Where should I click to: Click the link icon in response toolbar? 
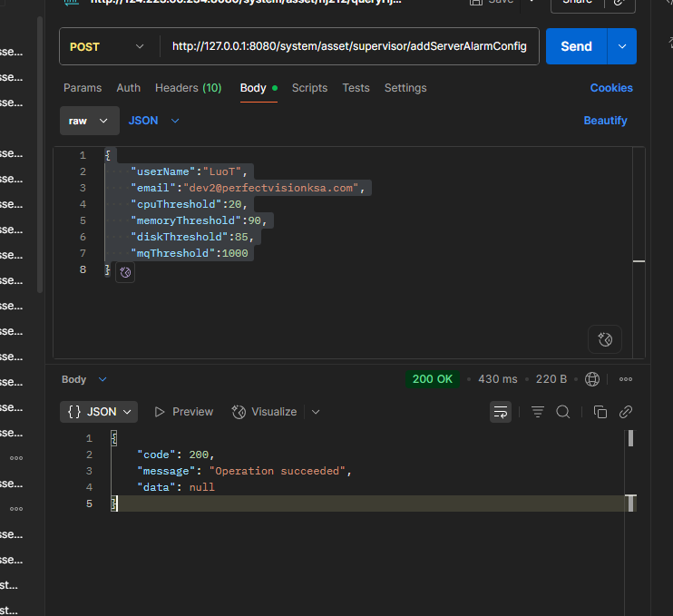coord(625,412)
